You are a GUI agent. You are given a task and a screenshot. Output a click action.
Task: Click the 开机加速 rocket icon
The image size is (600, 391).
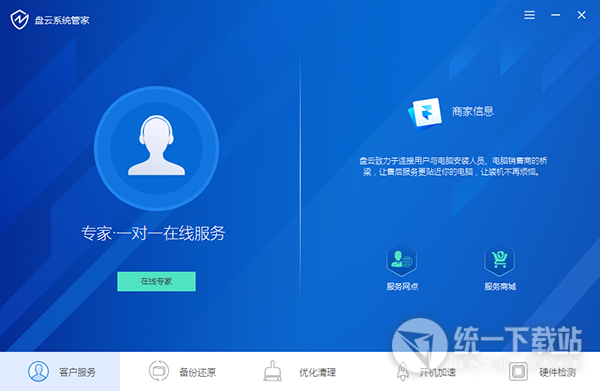click(402, 371)
